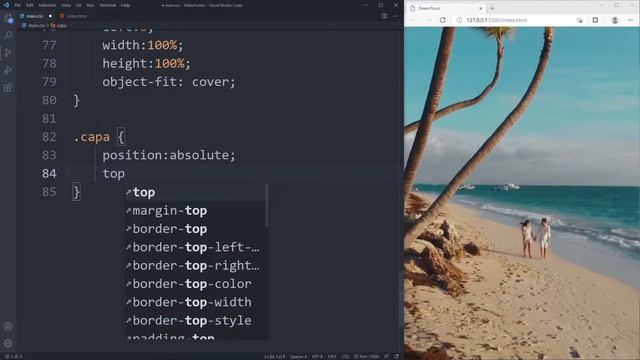
Task: Click the couple walking in beach video
Action: tap(535, 238)
